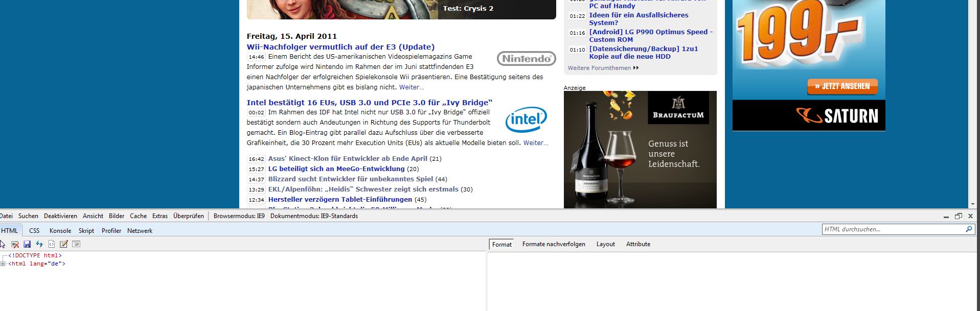Screen dimensions: 980x311
Task: Select the Attribute pane tab
Action: click(x=638, y=244)
